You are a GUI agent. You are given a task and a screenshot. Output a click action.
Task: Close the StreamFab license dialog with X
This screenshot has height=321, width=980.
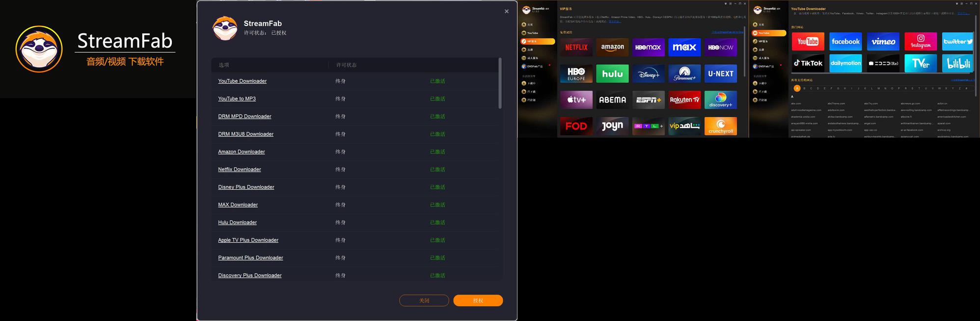506,11
